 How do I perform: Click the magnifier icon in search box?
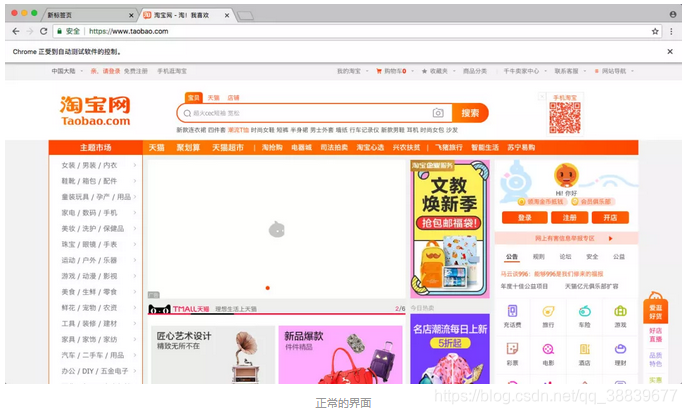[x=187, y=113]
